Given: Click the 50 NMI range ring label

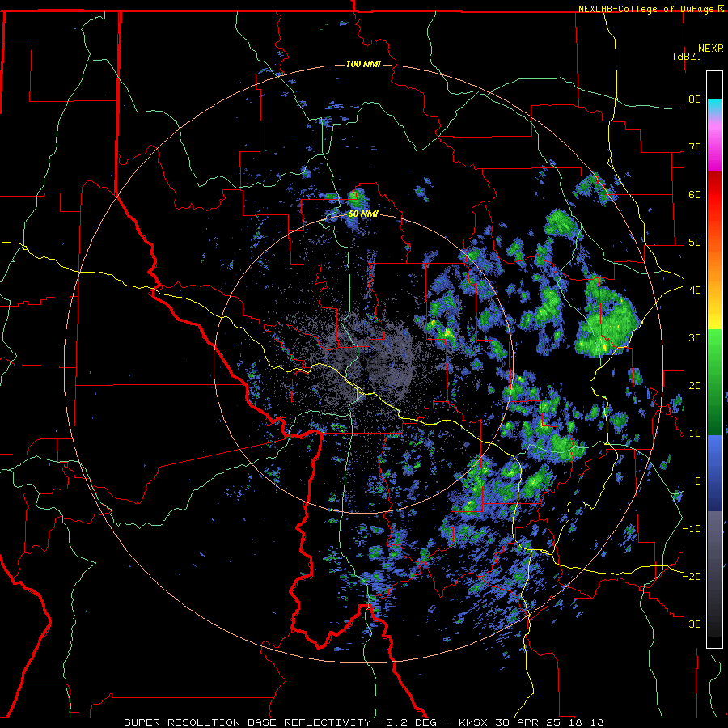Looking at the screenshot, I should tap(363, 214).
